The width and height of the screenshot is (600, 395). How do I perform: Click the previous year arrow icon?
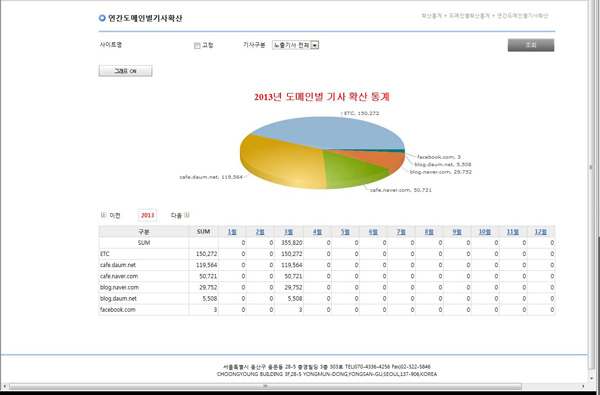click(x=103, y=215)
